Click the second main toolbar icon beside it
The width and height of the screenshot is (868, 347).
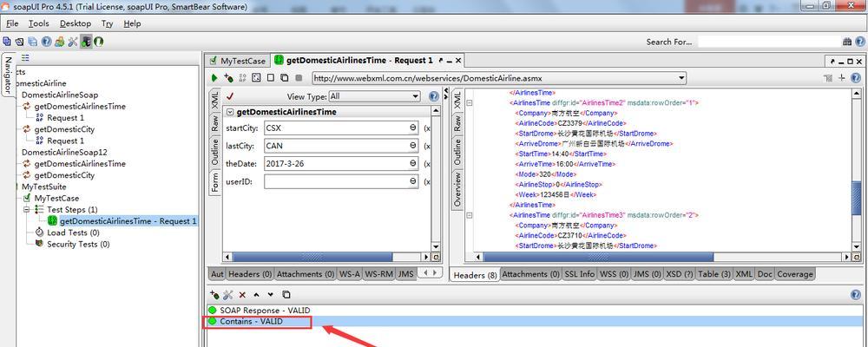[20, 42]
